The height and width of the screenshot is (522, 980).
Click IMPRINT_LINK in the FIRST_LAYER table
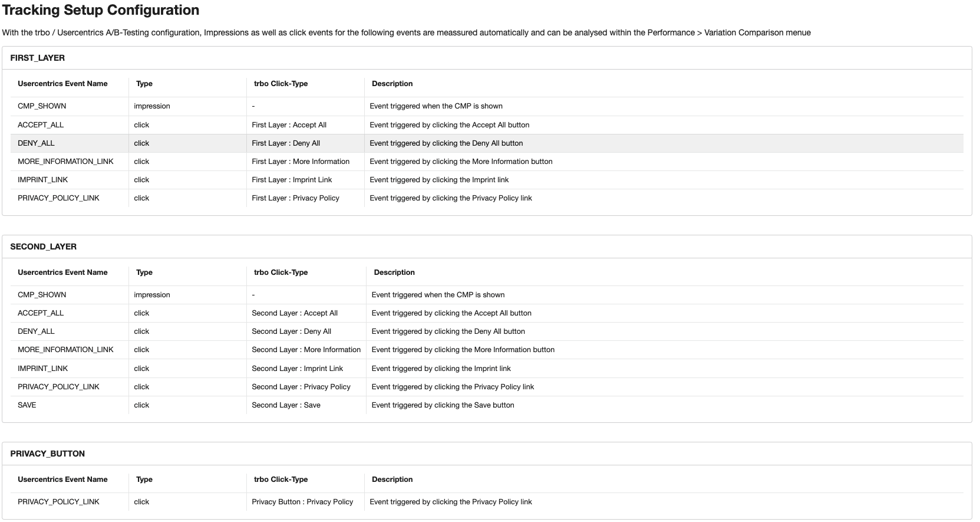pyautogui.click(x=43, y=180)
